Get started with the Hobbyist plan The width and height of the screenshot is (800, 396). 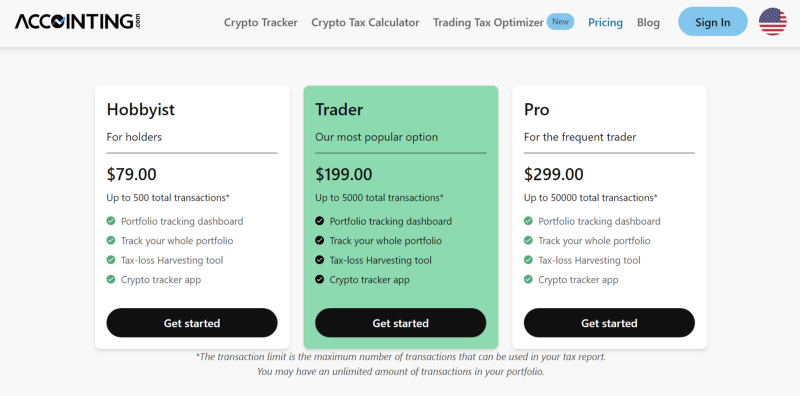click(192, 323)
